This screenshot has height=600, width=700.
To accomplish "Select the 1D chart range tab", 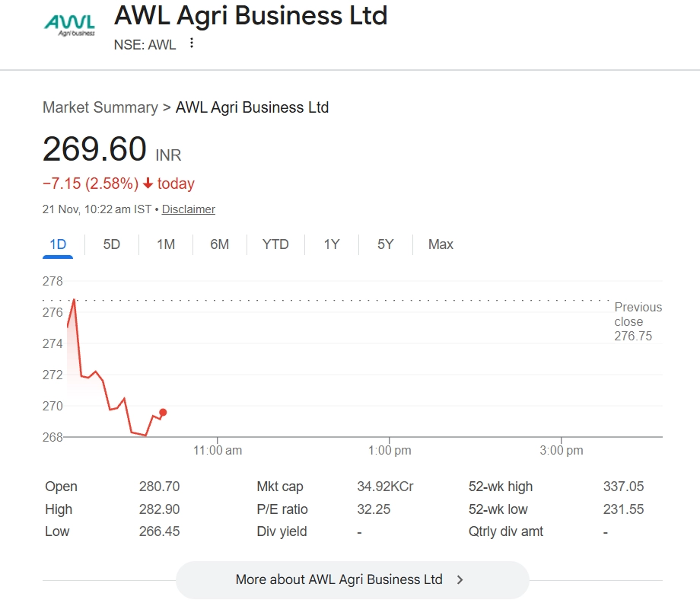I will (58, 244).
